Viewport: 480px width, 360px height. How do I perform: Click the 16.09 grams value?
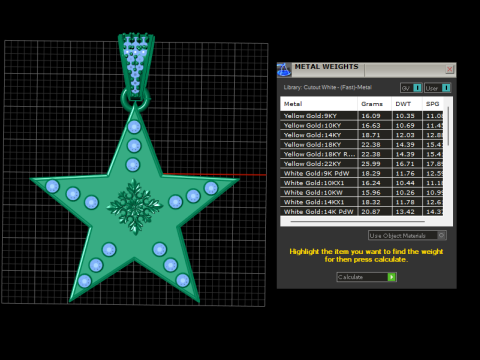[371, 116]
